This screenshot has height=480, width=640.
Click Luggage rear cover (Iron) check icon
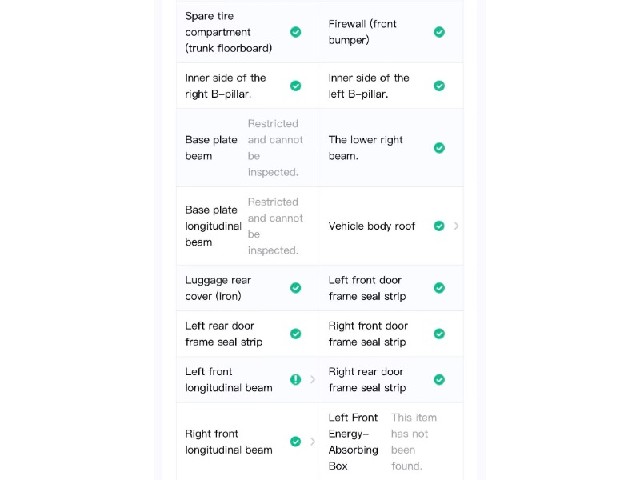(296, 288)
